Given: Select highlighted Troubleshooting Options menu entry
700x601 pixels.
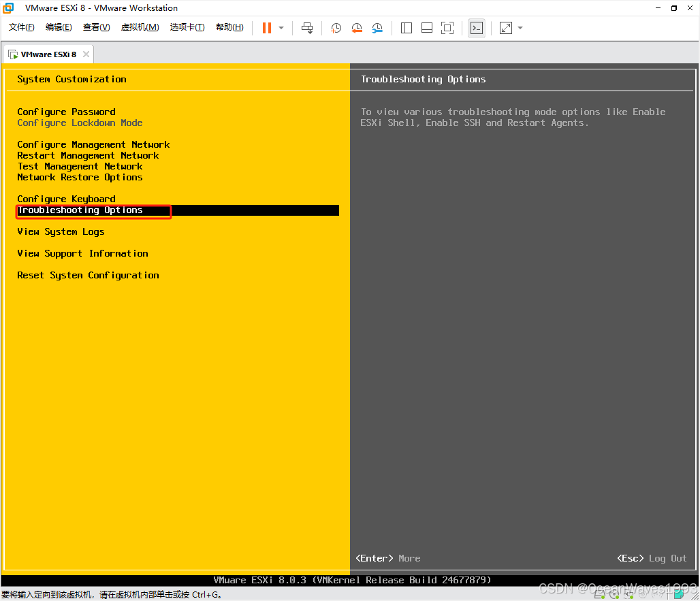Looking at the screenshot, I should (178, 210).
